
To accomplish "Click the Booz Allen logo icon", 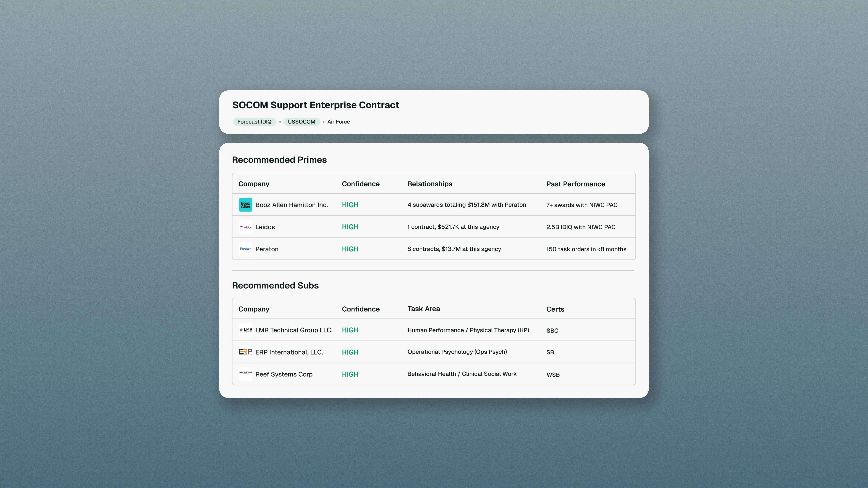I will pos(245,205).
